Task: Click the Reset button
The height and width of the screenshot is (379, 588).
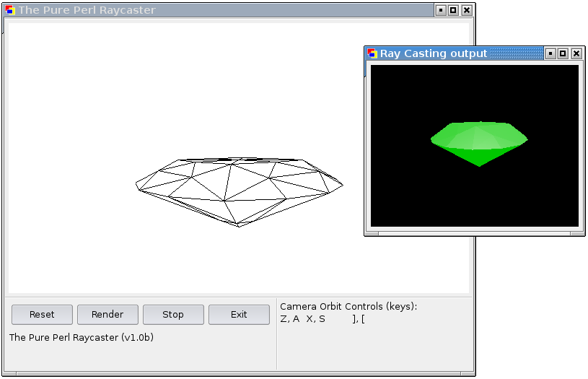Action: point(42,315)
